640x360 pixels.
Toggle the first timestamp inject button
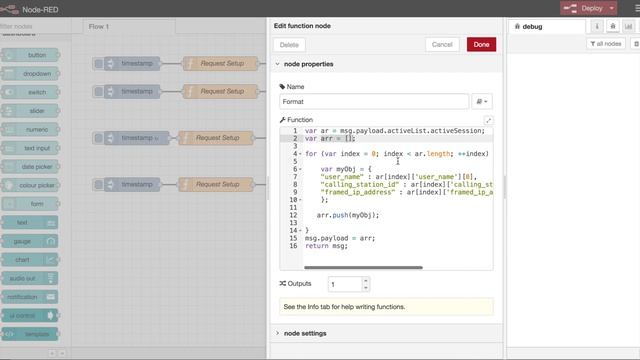[98, 64]
